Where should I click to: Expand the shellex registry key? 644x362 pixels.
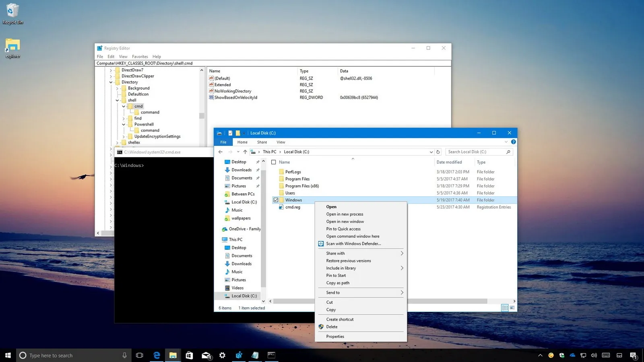click(x=117, y=142)
